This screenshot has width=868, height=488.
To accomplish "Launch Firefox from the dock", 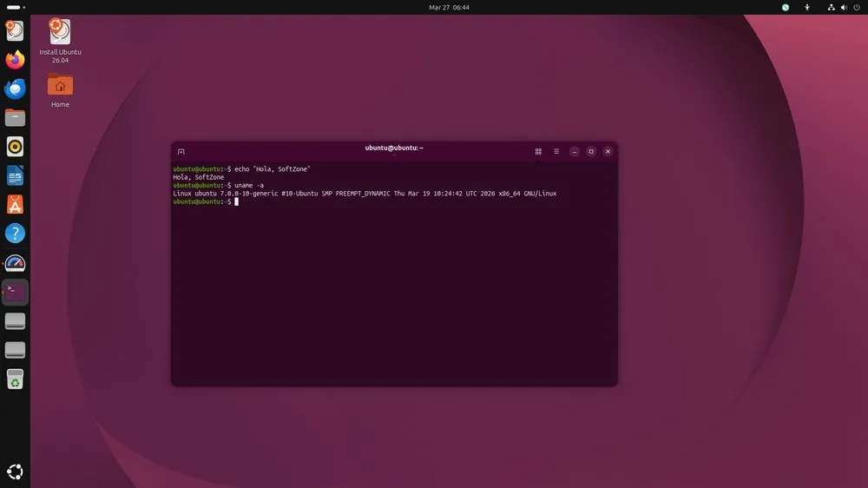I will [x=15, y=60].
